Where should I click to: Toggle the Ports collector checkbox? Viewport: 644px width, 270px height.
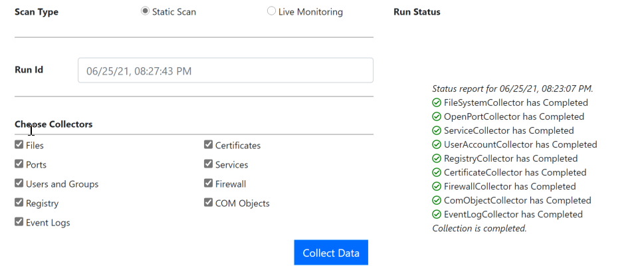[19, 164]
